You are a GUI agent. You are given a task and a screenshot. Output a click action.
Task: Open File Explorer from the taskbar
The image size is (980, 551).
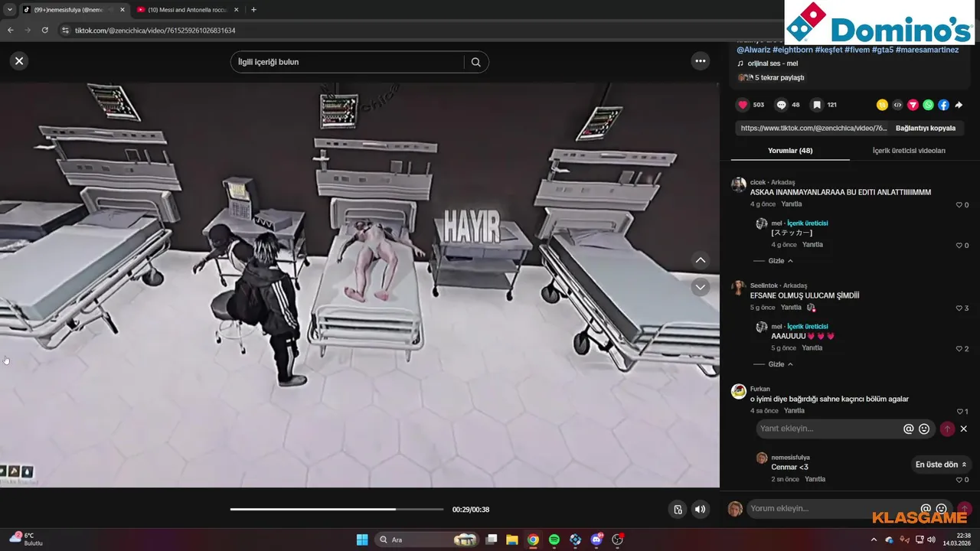click(x=512, y=540)
